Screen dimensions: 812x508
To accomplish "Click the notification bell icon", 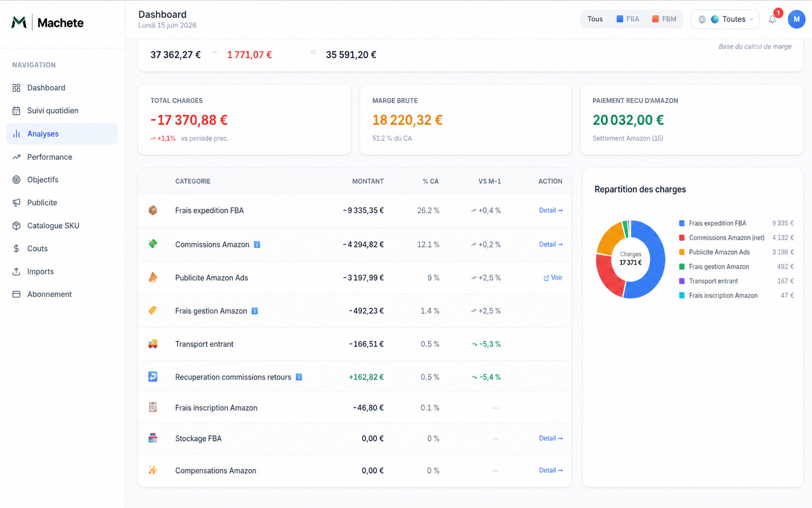I will [x=772, y=19].
